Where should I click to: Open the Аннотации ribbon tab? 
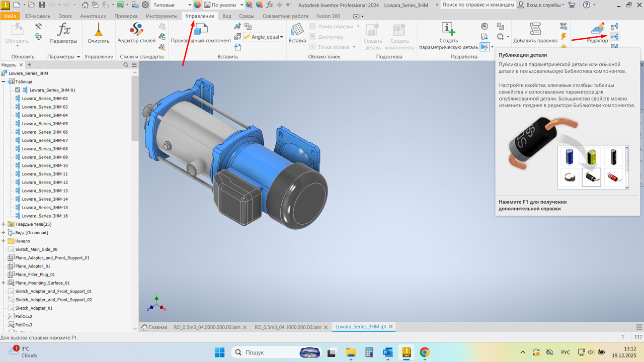(93, 16)
